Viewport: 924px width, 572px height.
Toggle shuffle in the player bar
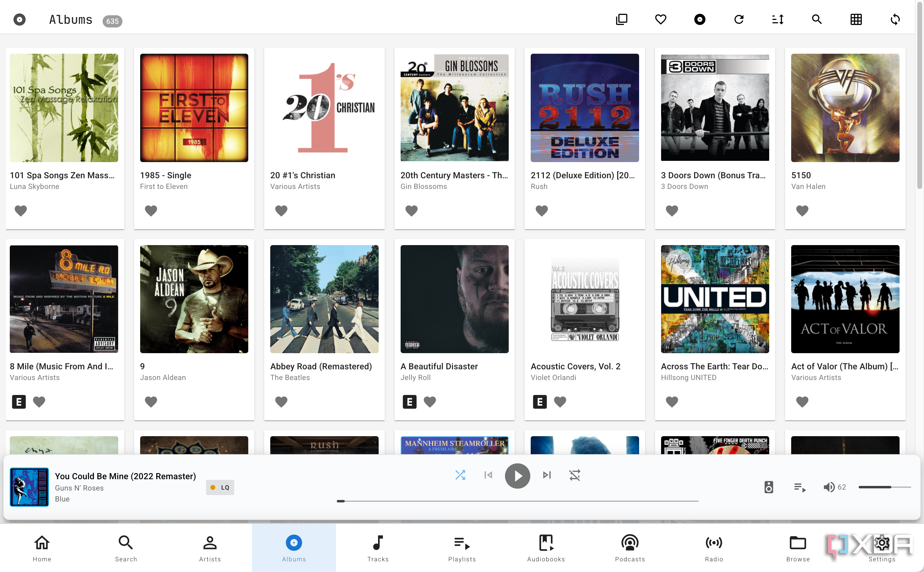tap(460, 475)
